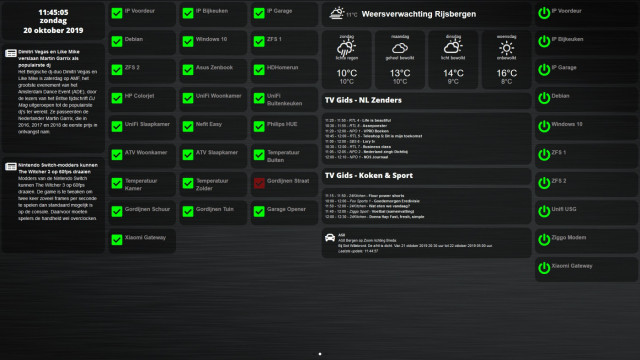Screen dimensions: 640x360
Task: Toggle the red Gordijnen Straat checkbox
Action: pos(259,183)
